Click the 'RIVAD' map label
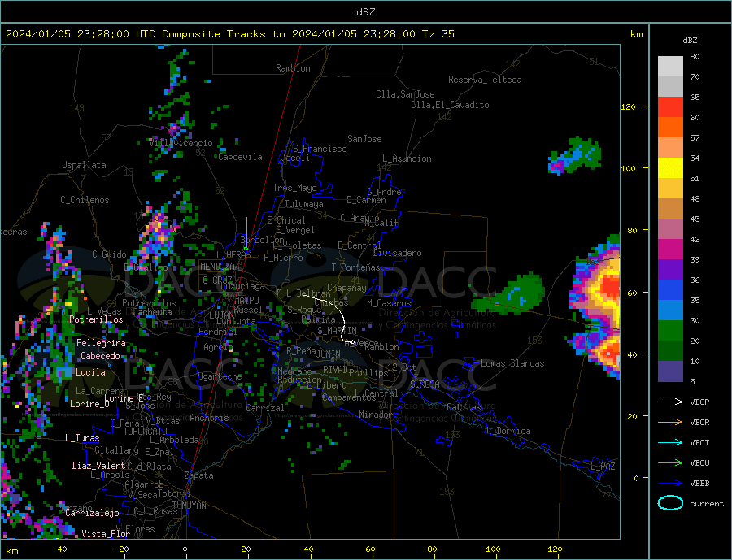 336,370
